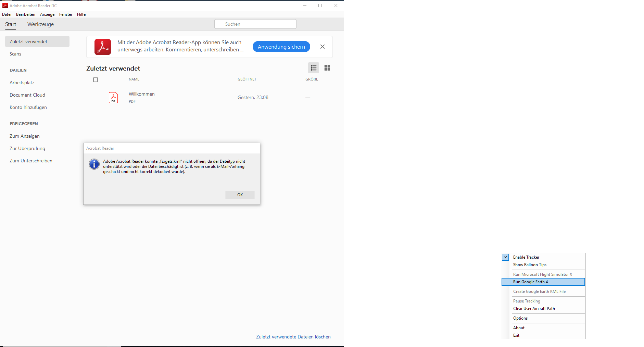Open the Anzeige menu

coord(47,14)
